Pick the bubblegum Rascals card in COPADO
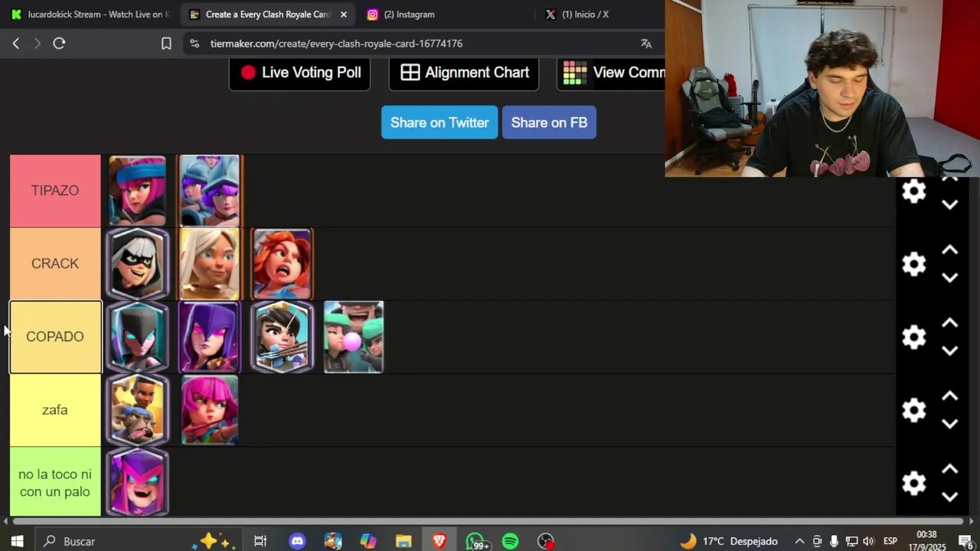The image size is (980, 551). click(354, 337)
